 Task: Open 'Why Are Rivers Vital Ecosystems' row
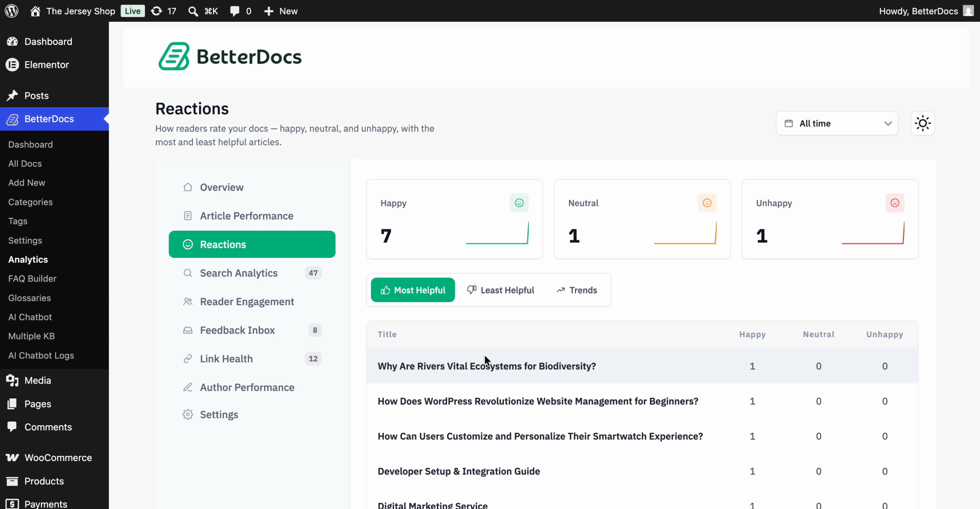pos(642,366)
